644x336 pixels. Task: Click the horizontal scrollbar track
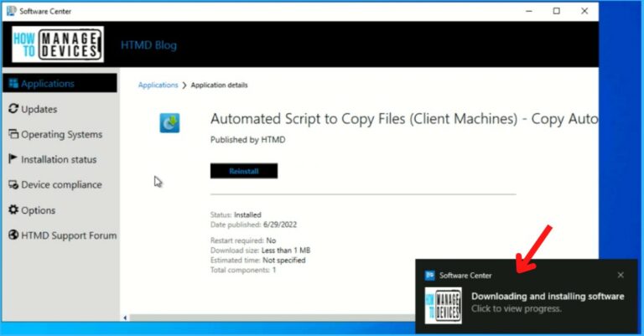click(x=272, y=318)
